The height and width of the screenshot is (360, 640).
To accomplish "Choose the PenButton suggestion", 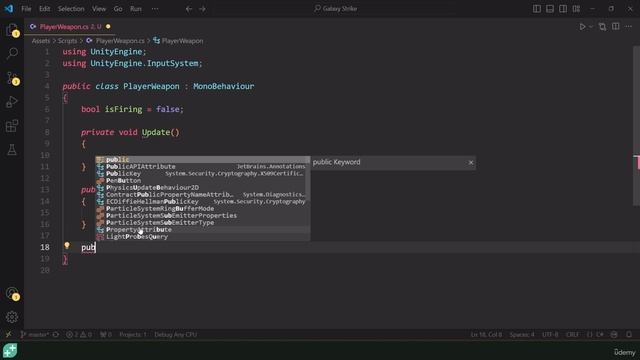I will point(202,180).
